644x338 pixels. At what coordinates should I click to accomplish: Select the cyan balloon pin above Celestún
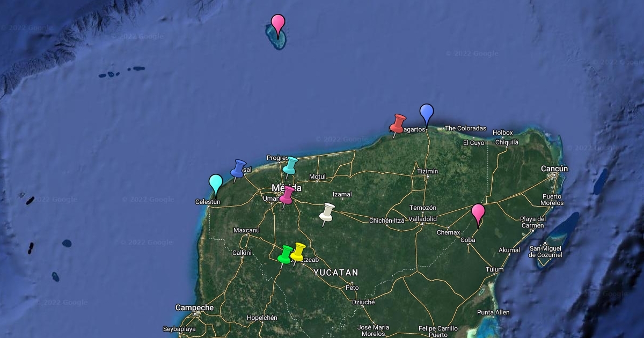coord(216,183)
